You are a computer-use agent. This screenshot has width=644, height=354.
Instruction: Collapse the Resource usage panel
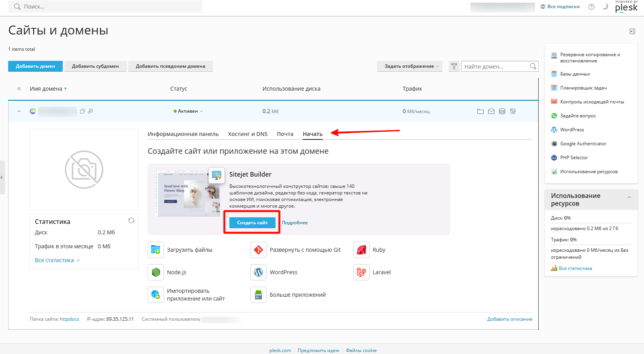tap(629, 197)
